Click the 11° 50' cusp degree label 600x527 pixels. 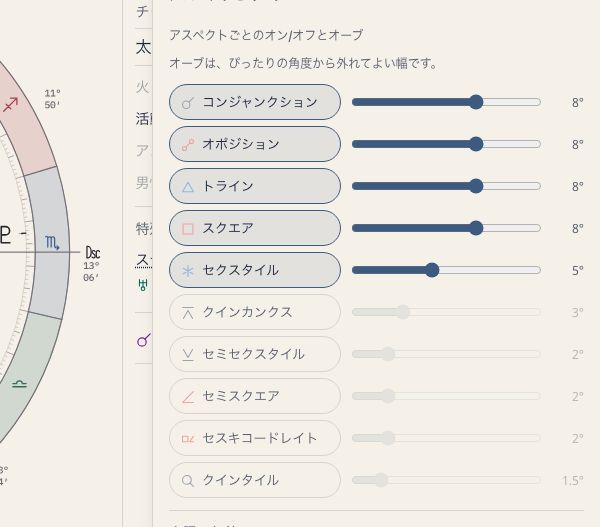pos(52,99)
